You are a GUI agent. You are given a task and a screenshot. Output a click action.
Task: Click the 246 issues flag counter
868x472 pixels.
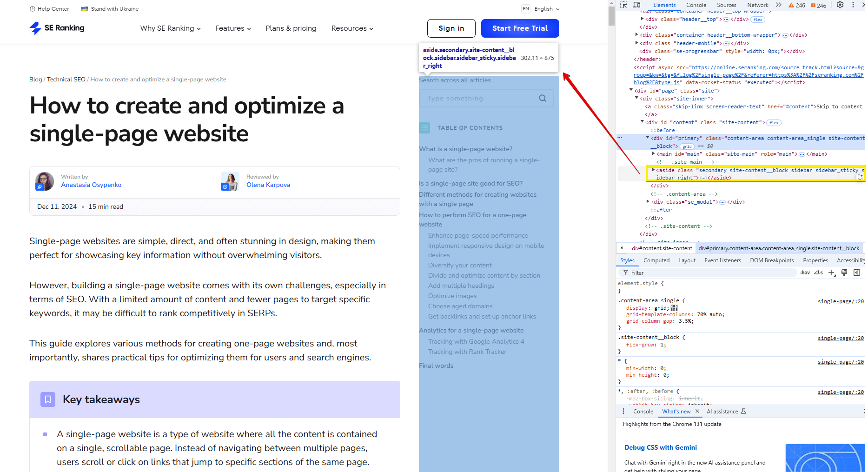click(818, 6)
